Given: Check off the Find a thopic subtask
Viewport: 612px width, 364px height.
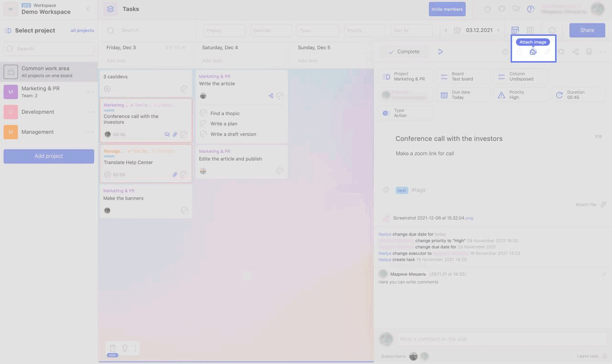Looking at the screenshot, I should pyautogui.click(x=203, y=113).
